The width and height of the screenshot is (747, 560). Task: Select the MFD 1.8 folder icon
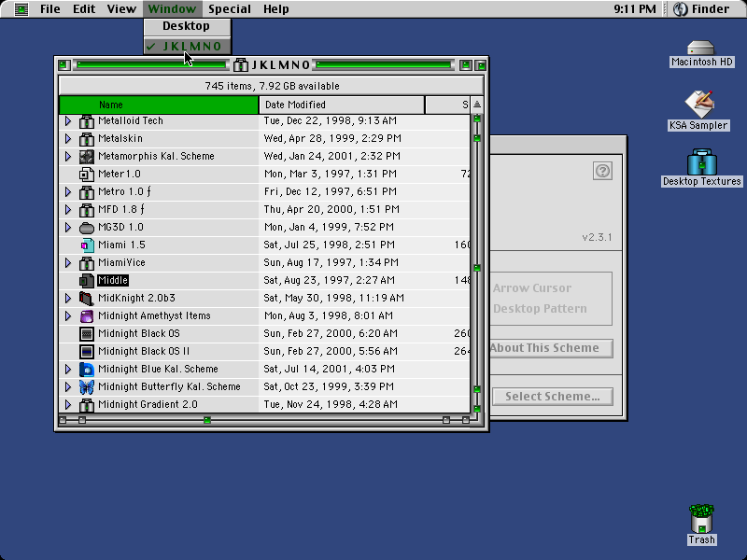[86, 209]
